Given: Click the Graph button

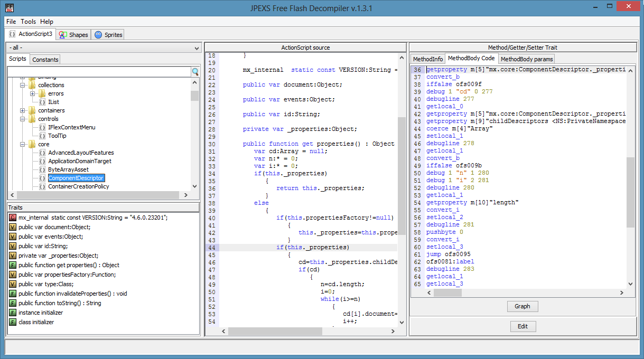Looking at the screenshot, I should pos(522,306).
